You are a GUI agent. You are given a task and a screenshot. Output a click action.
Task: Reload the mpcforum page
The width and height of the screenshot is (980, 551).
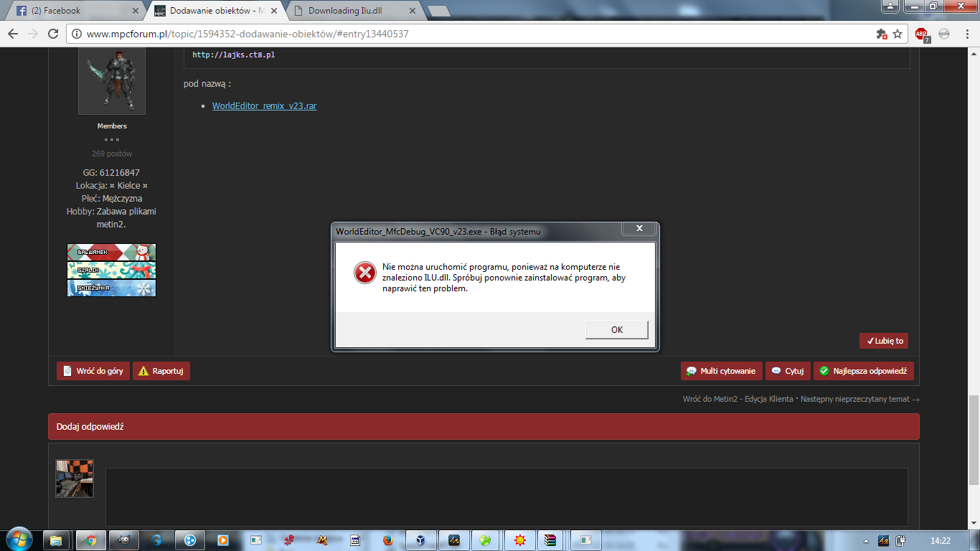click(x=53, y=34)
